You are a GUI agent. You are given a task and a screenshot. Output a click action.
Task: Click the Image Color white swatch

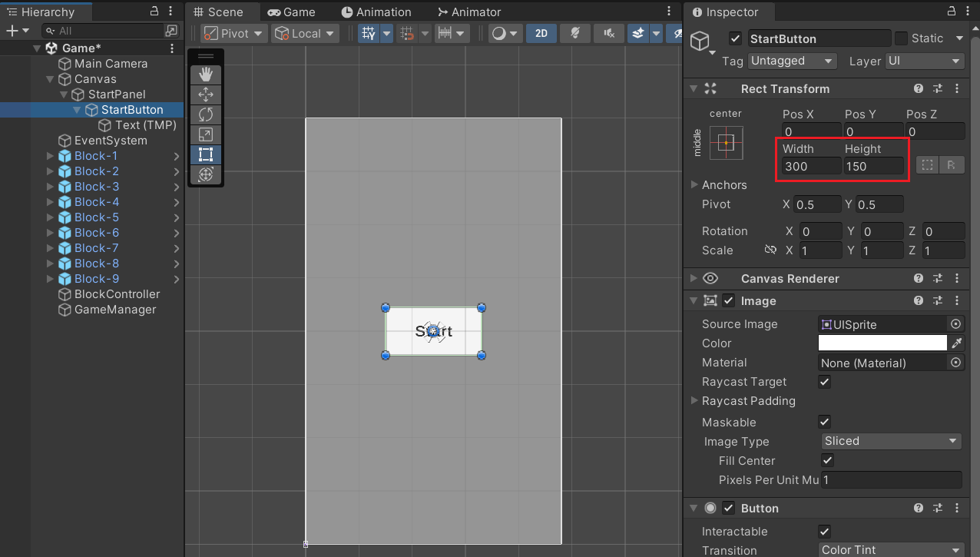tap(882, 343)
